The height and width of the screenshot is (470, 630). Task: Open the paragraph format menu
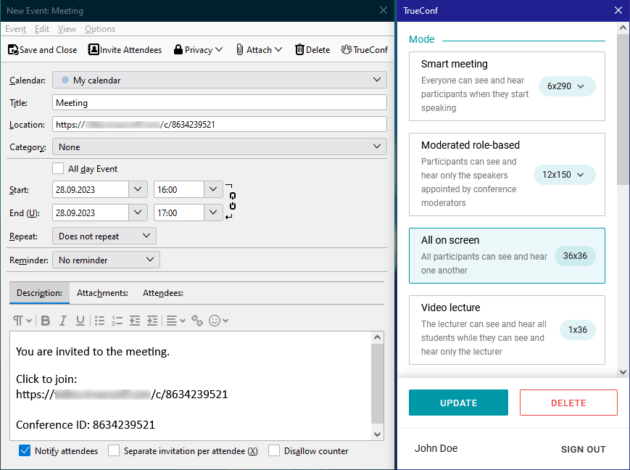pyautogui.click(x=22, y=321)
